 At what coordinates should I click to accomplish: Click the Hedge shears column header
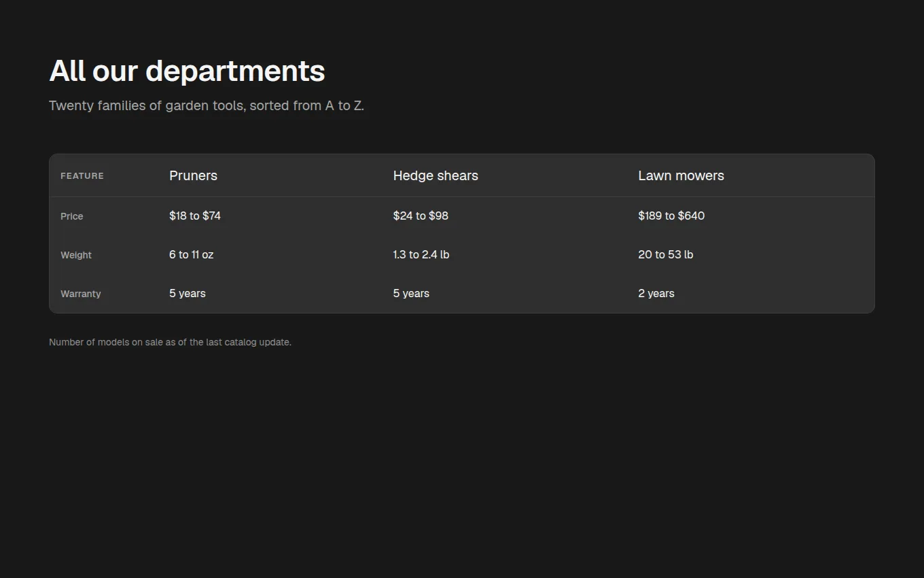(436, 175)
